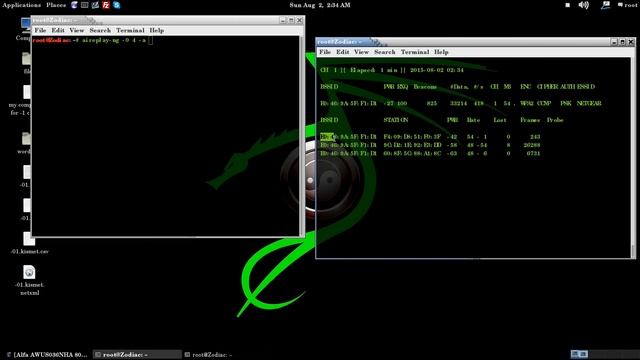Maximize the right terminal window

(623, 42)
